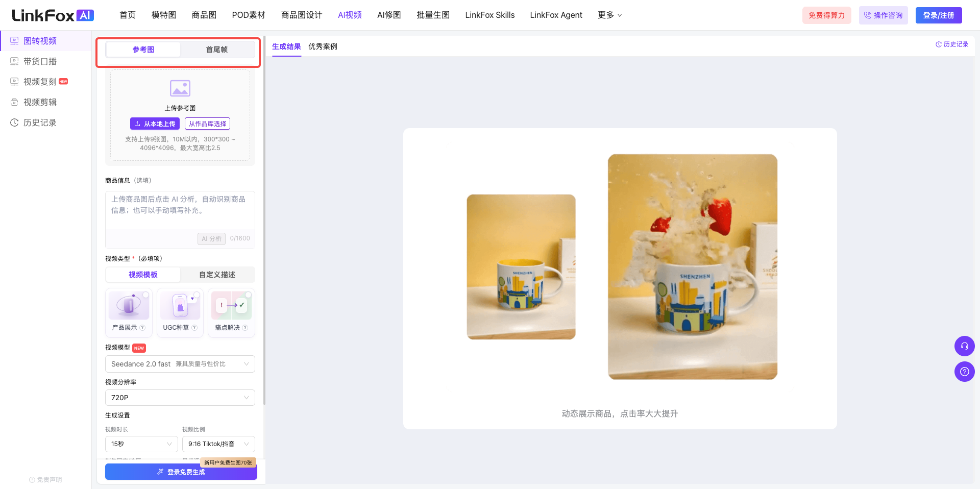The image size is (980, 489).
Task: Select the 痛点解决 template radio circle
Action: tap(248, 295)
